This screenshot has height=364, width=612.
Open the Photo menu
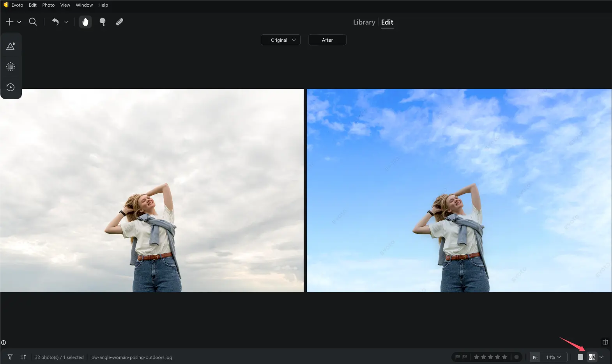pos(48,5)
